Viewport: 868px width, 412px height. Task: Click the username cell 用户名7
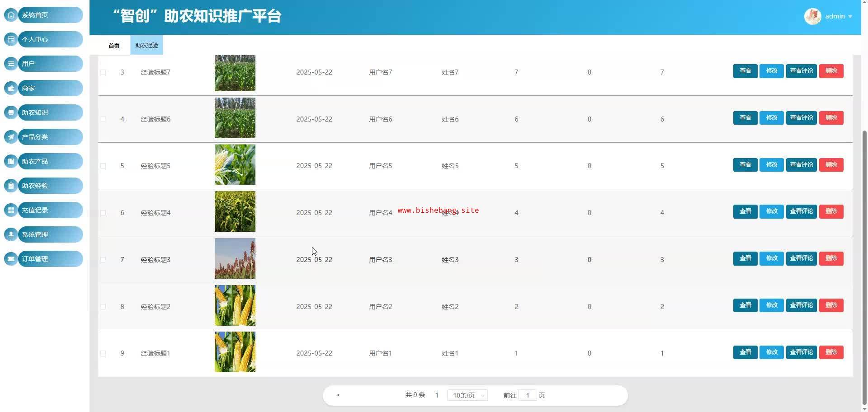(381, 72)
